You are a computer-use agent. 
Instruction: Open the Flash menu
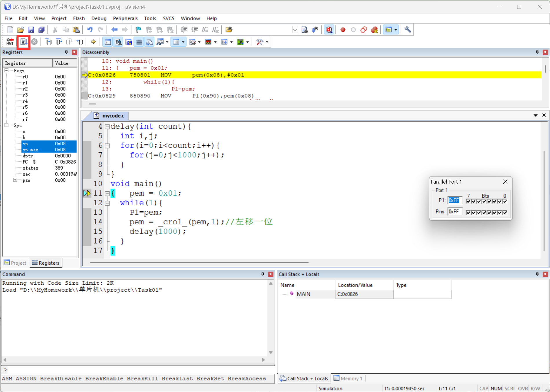coord(79,18)
